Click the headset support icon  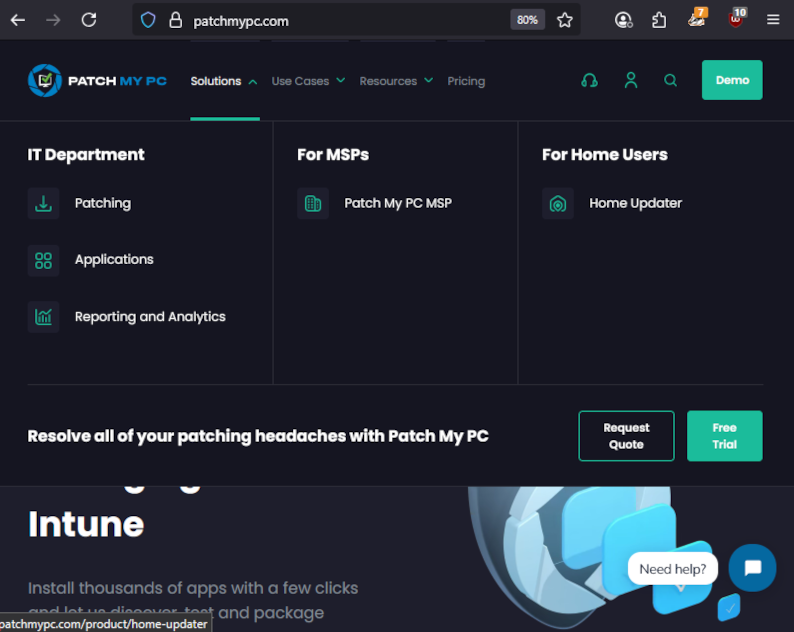coord(589,80)
